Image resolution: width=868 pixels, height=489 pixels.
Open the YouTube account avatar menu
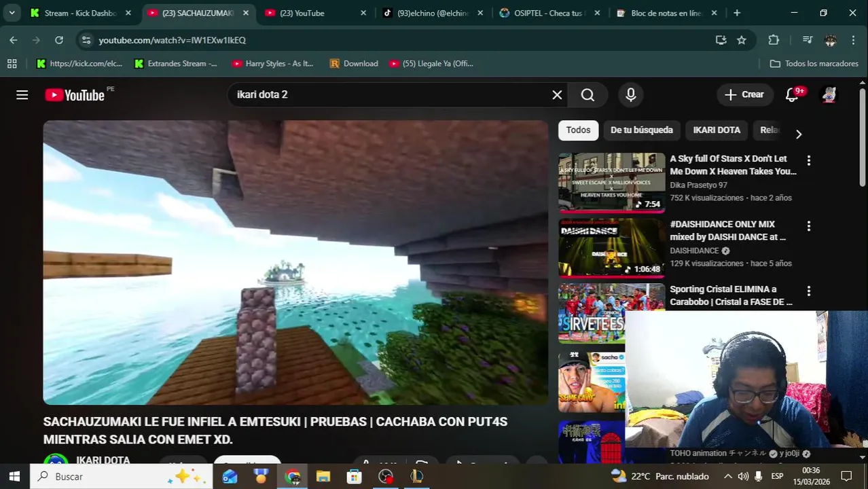[x=829, y=95]
